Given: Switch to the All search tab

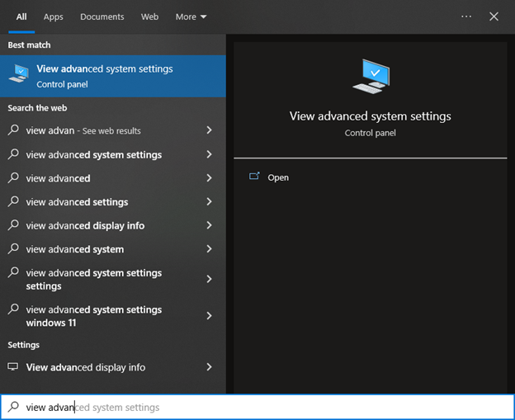Looking at the screenshot, I should pyautogui.click(x=21, y=17).
